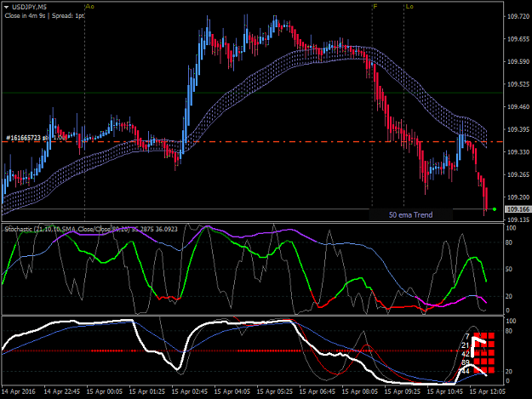
Task: Click the Stochastic (21,10,10,SMA) indicator label
Action: click(91, 229)
